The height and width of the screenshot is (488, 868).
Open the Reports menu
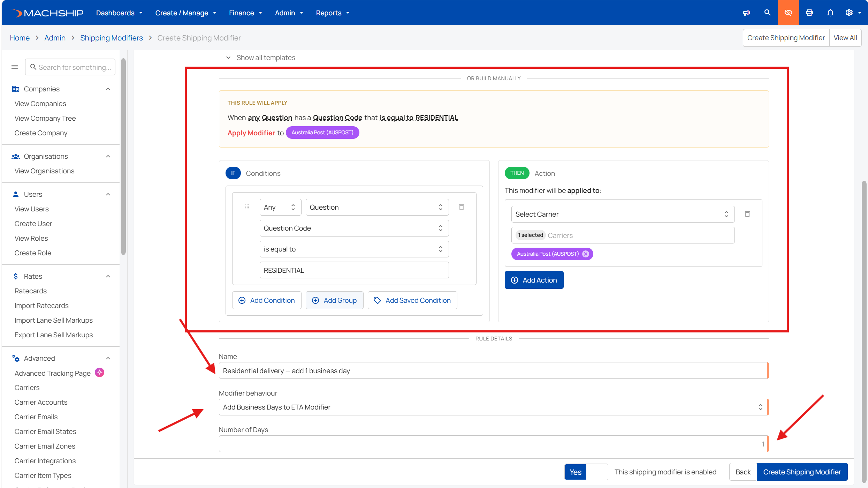[333, 13]
